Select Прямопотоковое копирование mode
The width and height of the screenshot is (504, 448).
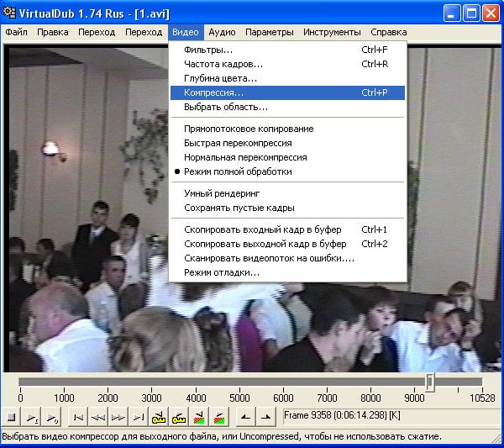[x=249, y=129]
